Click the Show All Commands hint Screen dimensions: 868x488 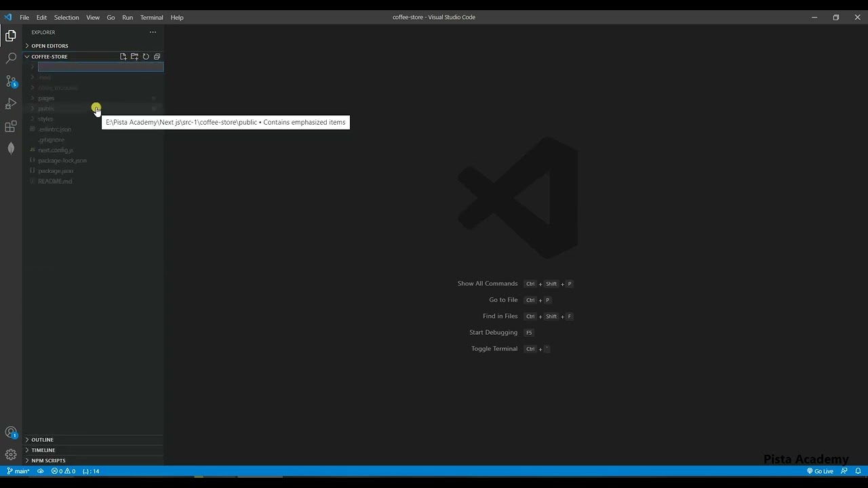click(x=488, y=284)
